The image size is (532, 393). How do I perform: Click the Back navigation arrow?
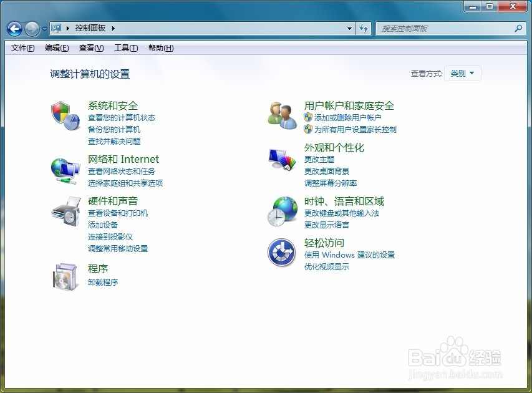(x=14, y=29)
